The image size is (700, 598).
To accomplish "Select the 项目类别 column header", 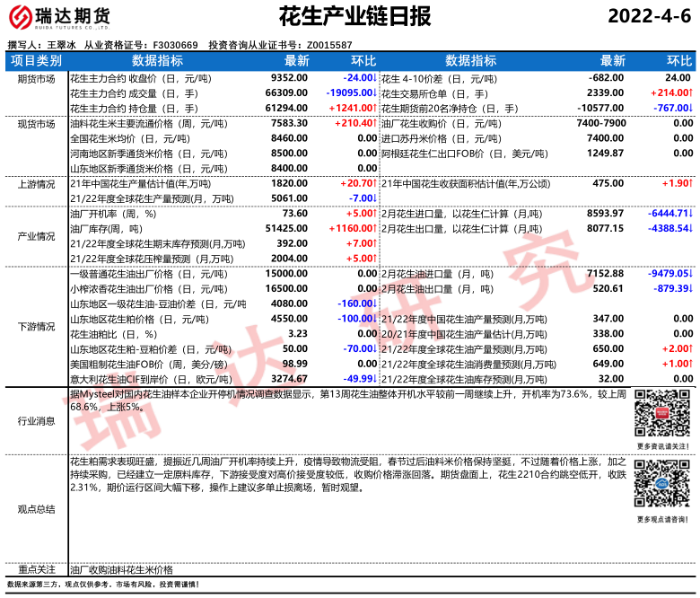I will coord(36,61).
